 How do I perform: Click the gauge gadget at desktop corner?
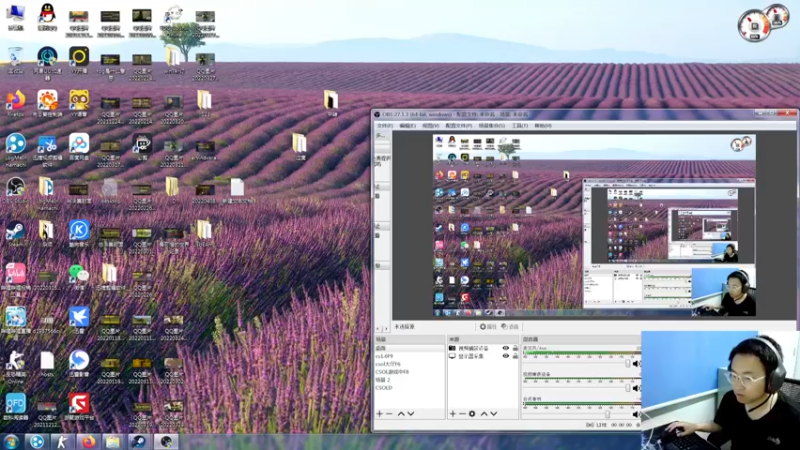point(763,21)
